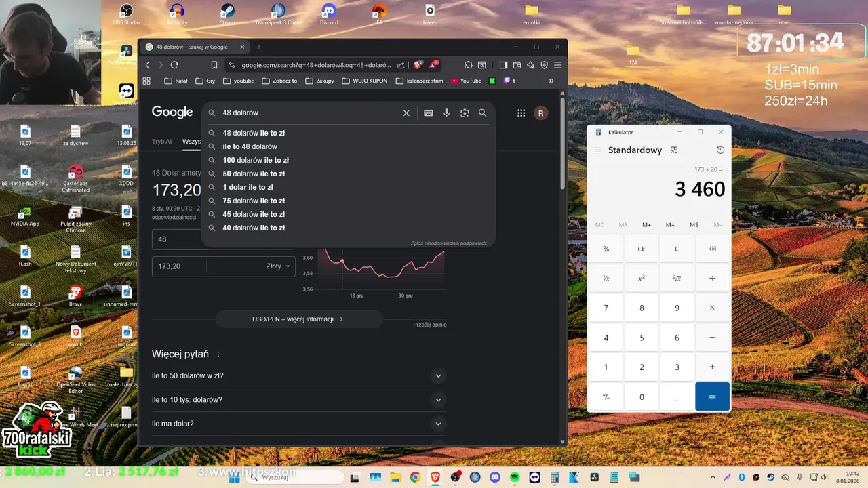Open Calculator history clock icon
The image size is (868, 488).
point(720,150)
